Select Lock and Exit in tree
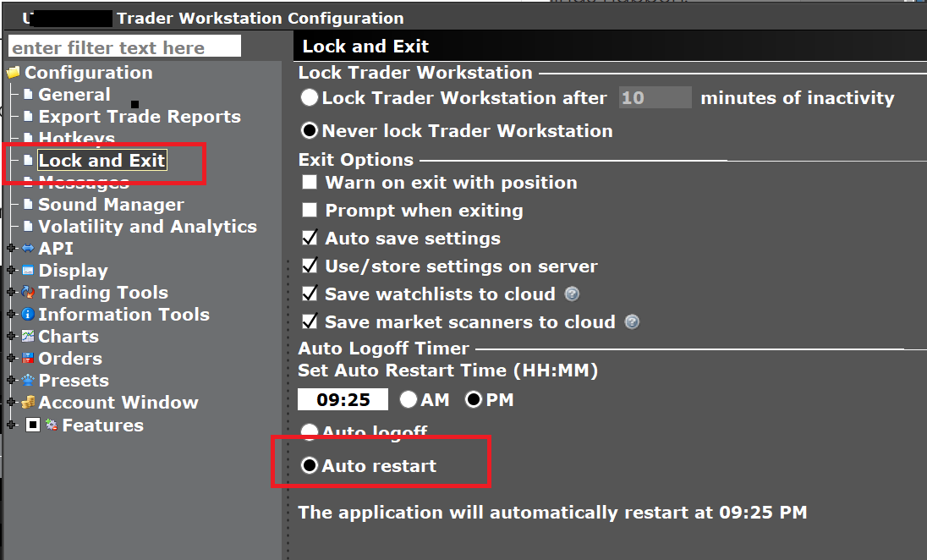 tap(102, 160)
